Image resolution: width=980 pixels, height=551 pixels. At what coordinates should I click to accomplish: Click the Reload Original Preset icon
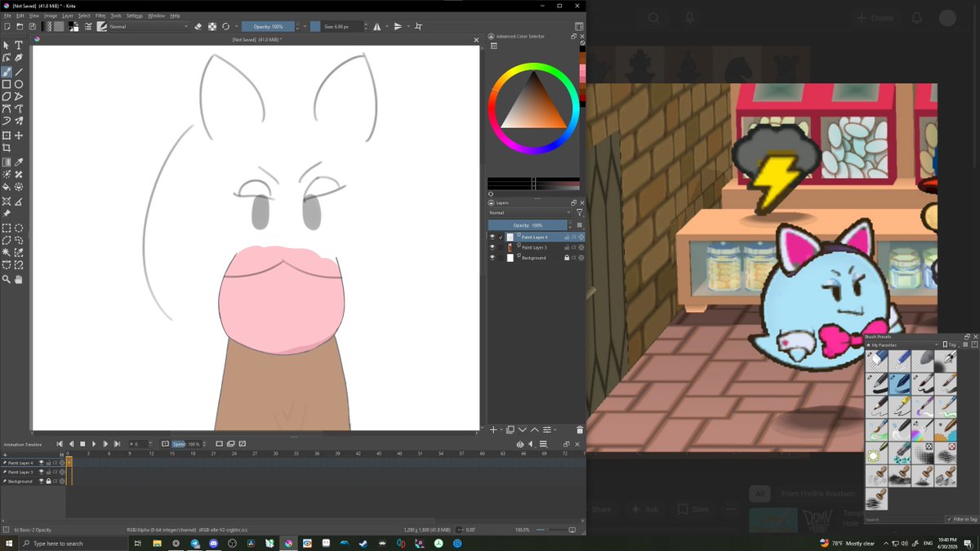225,26
